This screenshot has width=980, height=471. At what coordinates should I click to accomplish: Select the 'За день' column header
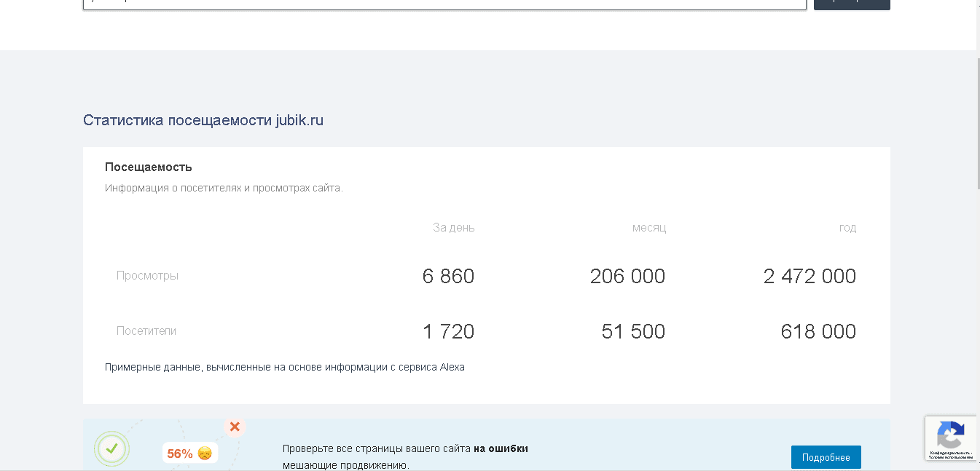click(454, 227)
